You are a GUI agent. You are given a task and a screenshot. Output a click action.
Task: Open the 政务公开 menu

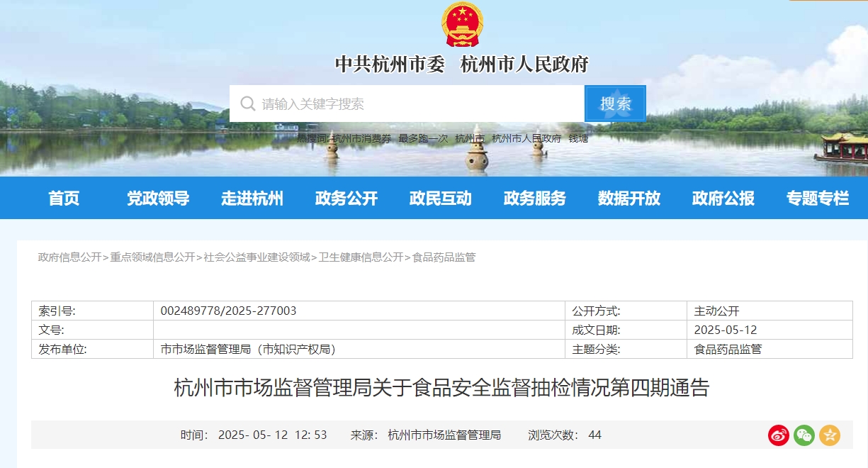(x=346, y=199)
